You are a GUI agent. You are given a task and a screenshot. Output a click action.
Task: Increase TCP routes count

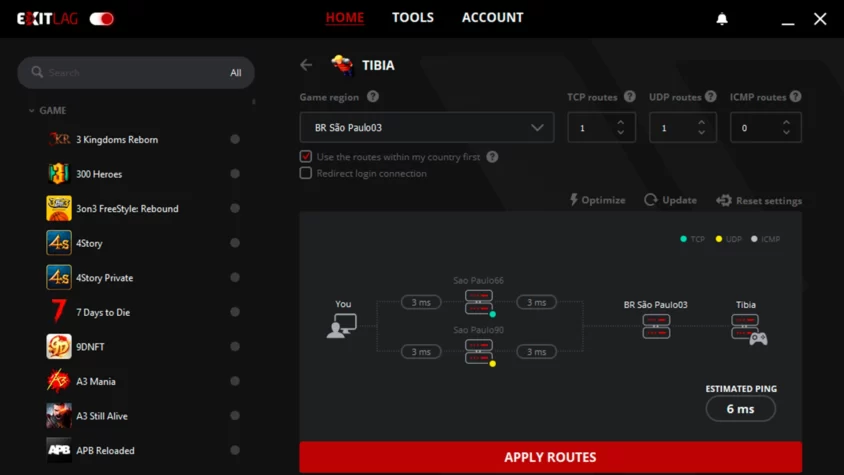point(621,123)
